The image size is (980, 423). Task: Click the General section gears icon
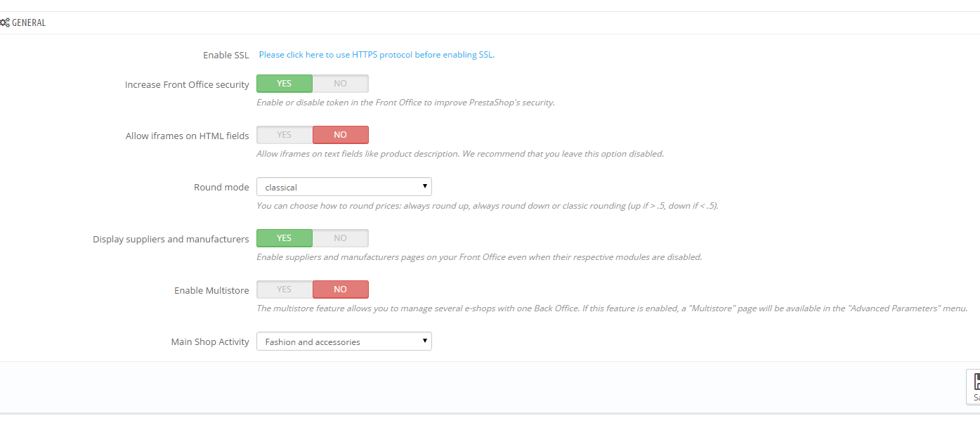4,22
